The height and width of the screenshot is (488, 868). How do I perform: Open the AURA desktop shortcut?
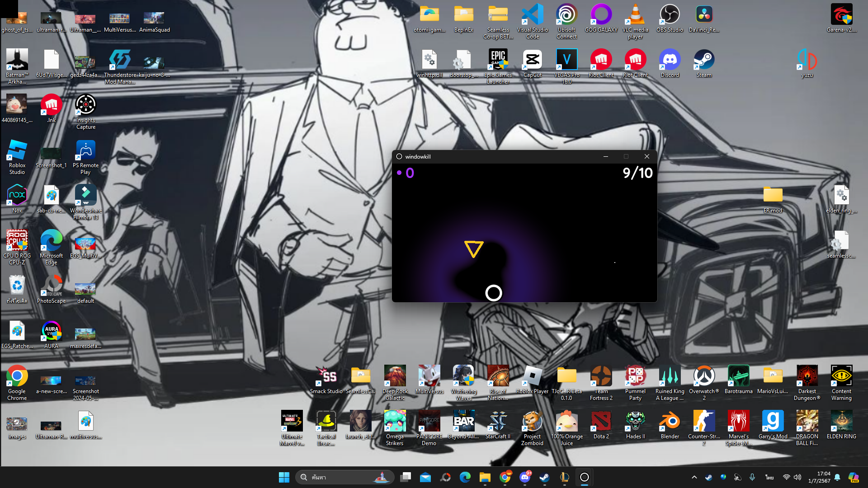click(51, 334)
